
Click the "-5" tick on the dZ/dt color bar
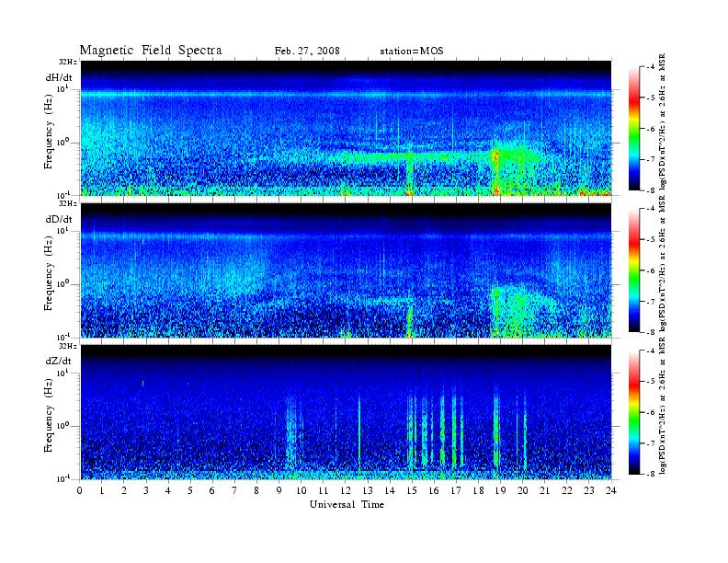point(651,382)
